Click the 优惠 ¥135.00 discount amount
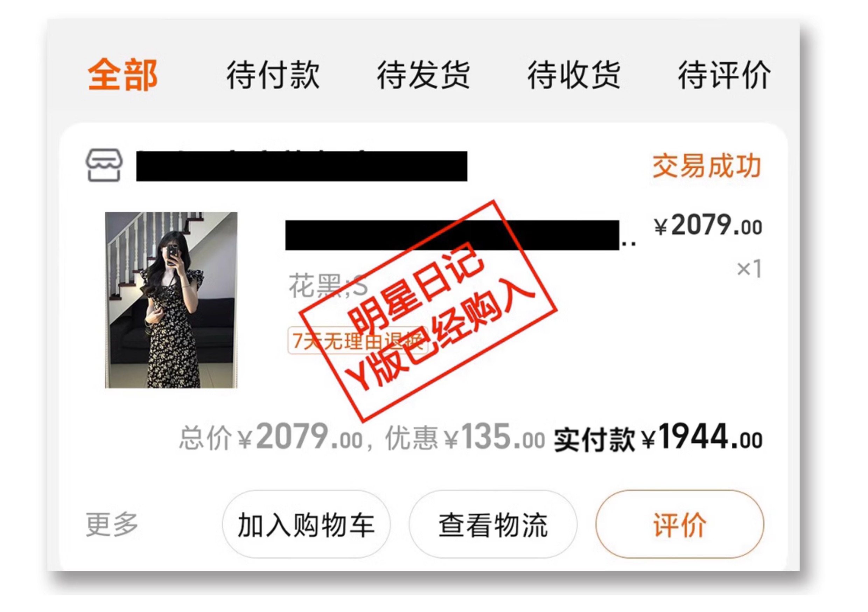 pos(465,438)
